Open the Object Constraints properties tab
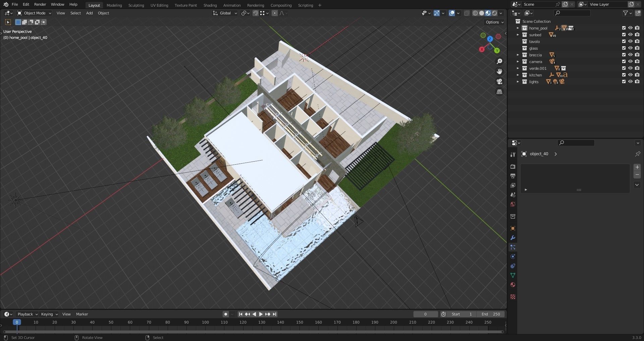 coord(513,266)
